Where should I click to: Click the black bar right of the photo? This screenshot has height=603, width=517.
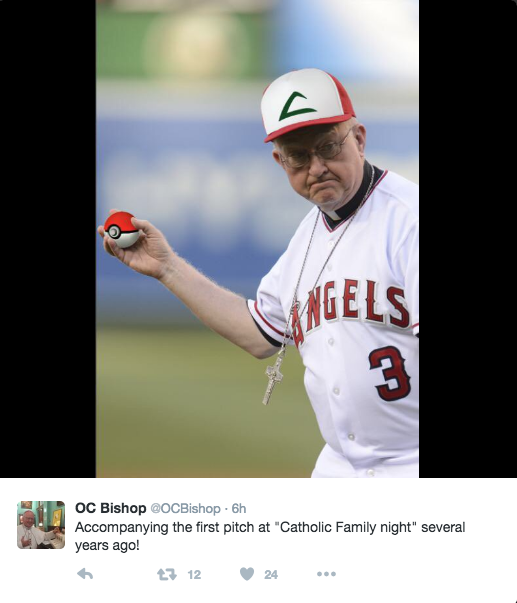[x=468, y=238]
